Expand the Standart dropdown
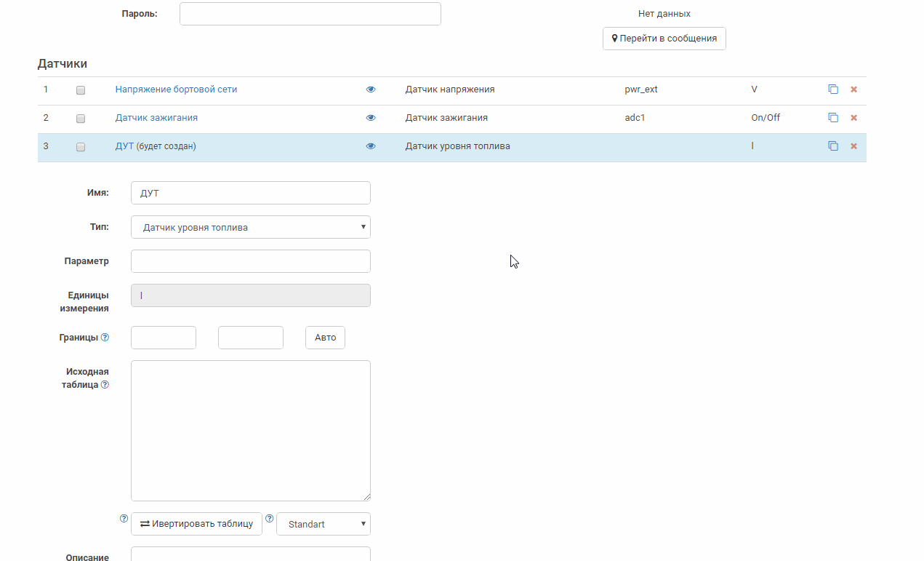Screen dimensions: 924x561 323,524
